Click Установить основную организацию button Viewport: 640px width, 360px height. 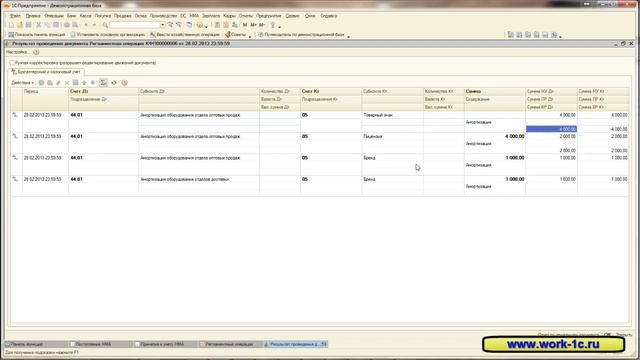coord(108,35)
